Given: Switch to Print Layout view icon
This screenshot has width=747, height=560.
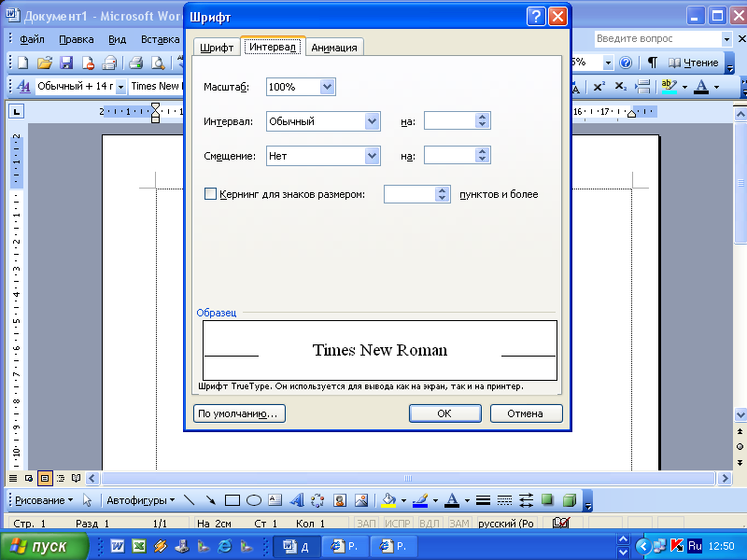Looking at the screenshot, I should point(45,478).
